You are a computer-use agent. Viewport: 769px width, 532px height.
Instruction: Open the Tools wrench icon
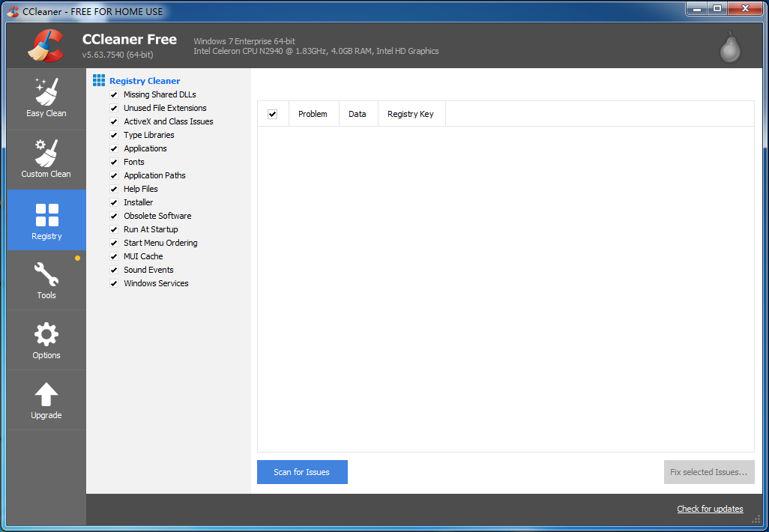(x=46, y=274)
